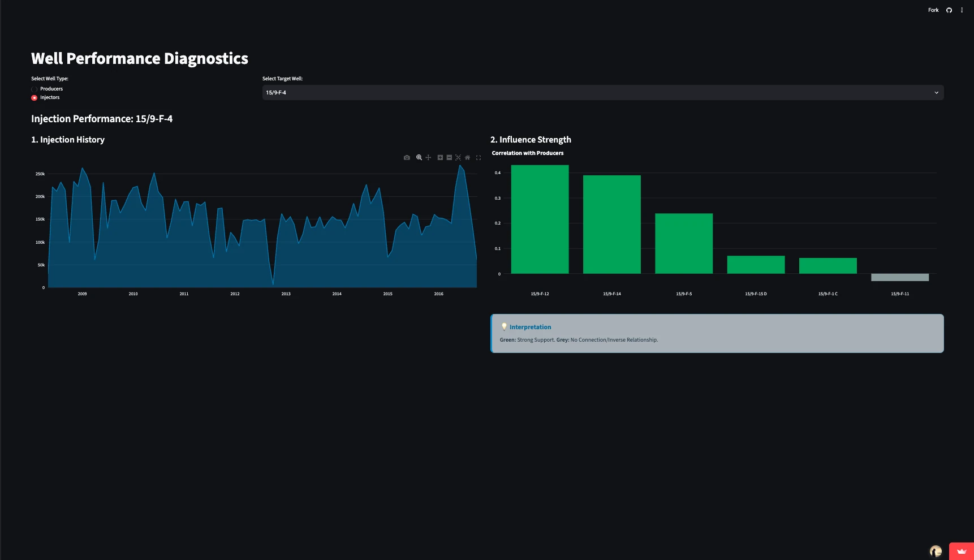Click the red Streamlit crown badge

point(962,551)
